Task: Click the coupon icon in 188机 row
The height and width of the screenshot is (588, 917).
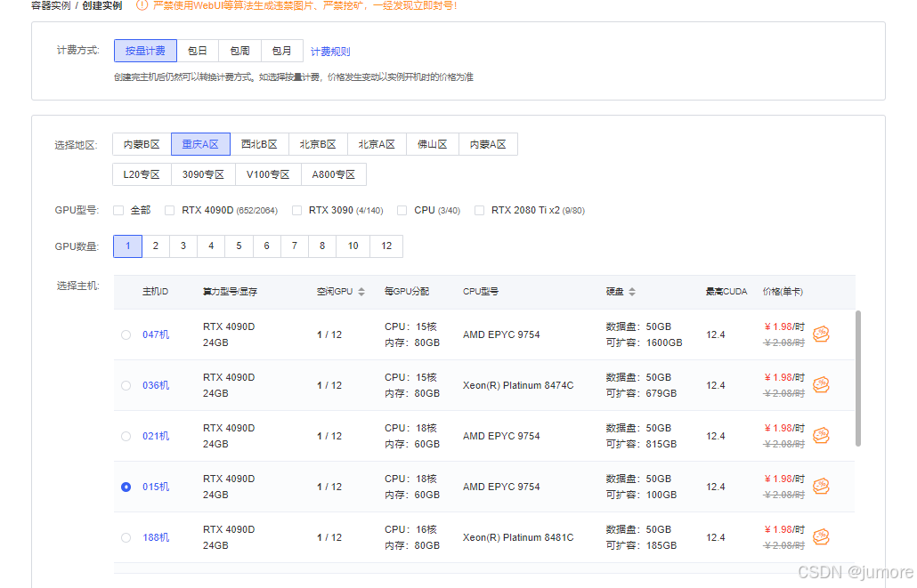Action: [821, 537]
